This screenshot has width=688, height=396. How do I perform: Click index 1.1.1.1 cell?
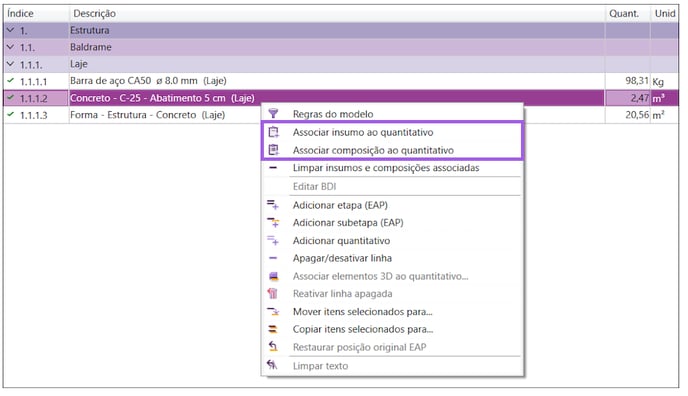tap(36, 81)
